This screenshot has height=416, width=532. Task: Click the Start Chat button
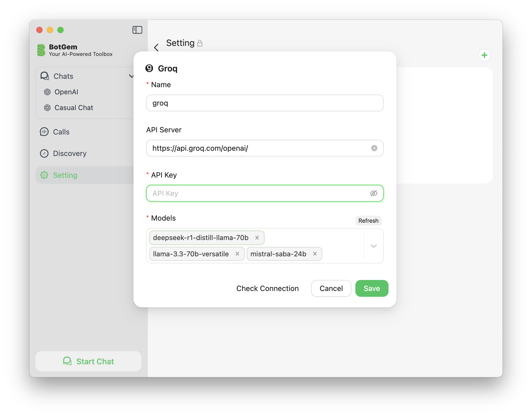tap(88, 361)
